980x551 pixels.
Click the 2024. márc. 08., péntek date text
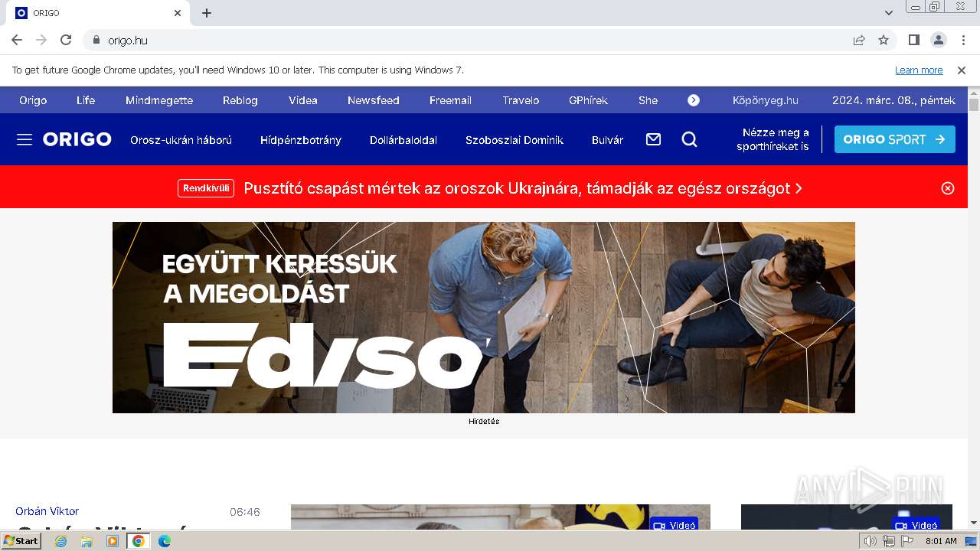[x=893, y=100]
